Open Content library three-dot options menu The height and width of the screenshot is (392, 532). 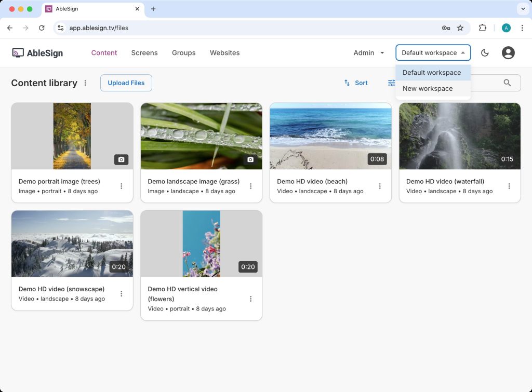(x=86, y=83)
